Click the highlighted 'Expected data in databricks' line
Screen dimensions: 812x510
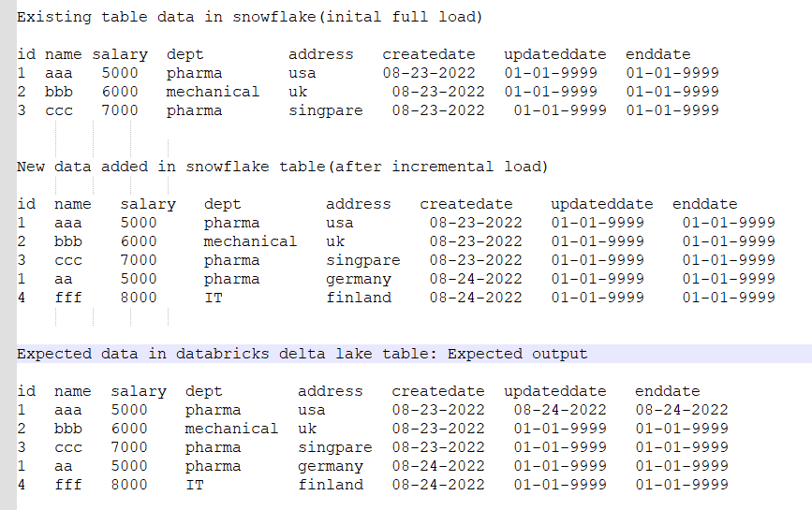point(414,354)
